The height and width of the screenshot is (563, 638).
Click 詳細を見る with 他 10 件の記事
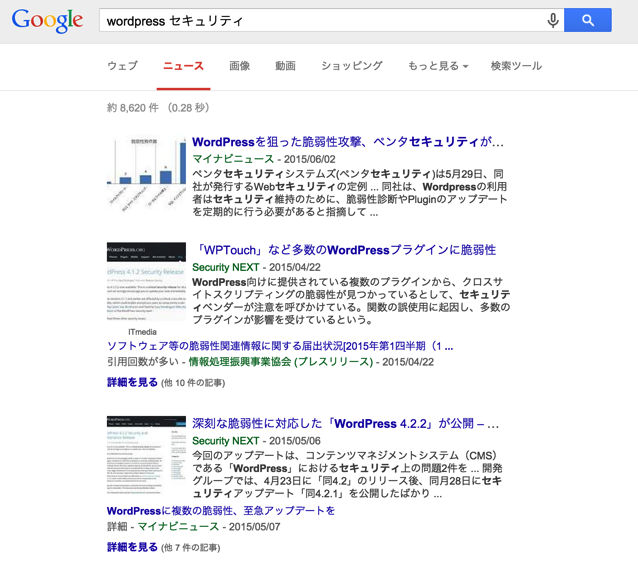click(132, 382)
